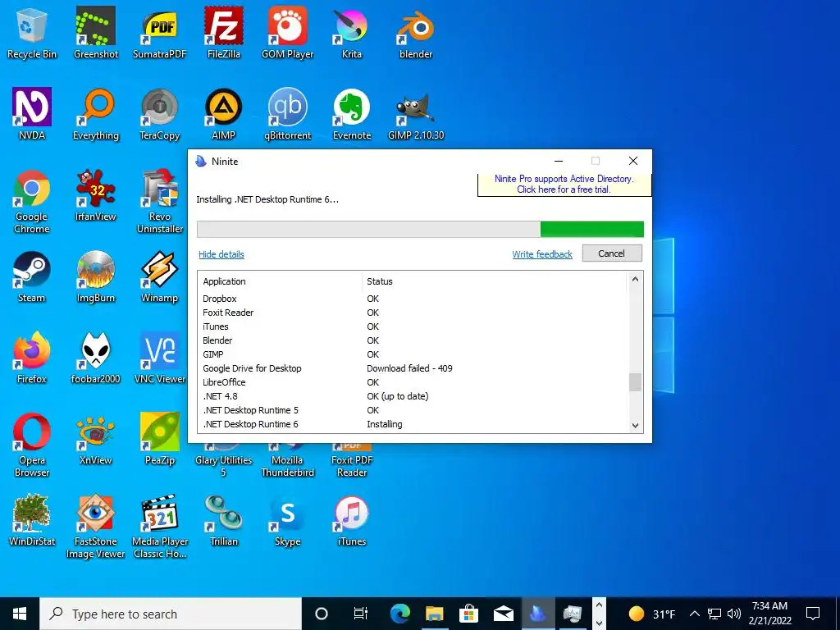Select the LibreOffice row in details
This screenshot has width=840, height=630.
[413, 382]
